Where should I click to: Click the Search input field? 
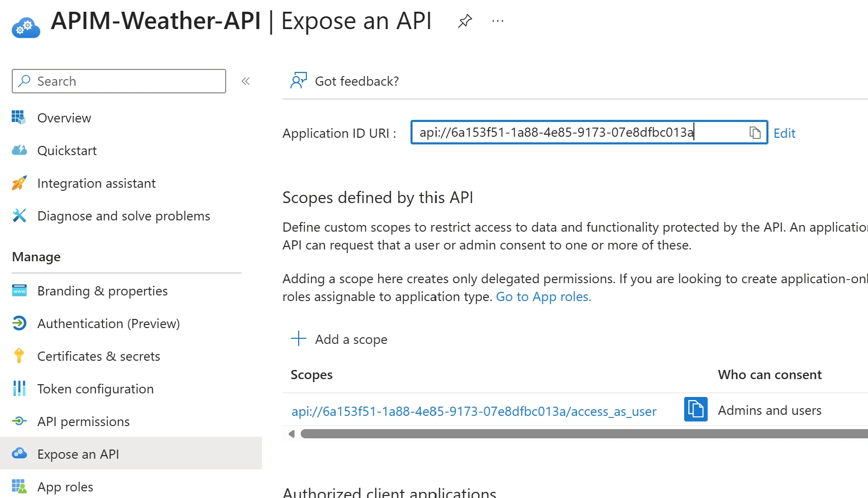pyautogui.click(x=119, y=81)
